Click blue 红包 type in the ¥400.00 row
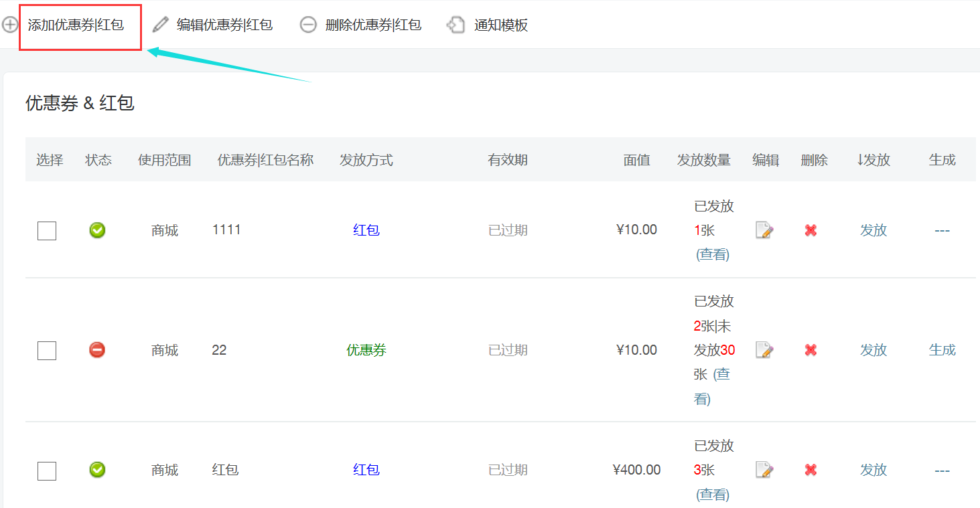 366,470
